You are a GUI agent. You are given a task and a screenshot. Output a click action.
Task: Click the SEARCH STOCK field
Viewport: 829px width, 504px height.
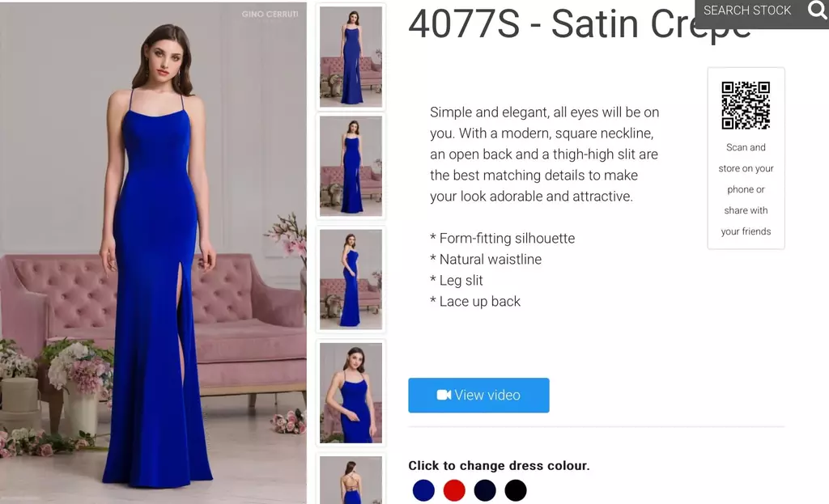pos(747,11)
